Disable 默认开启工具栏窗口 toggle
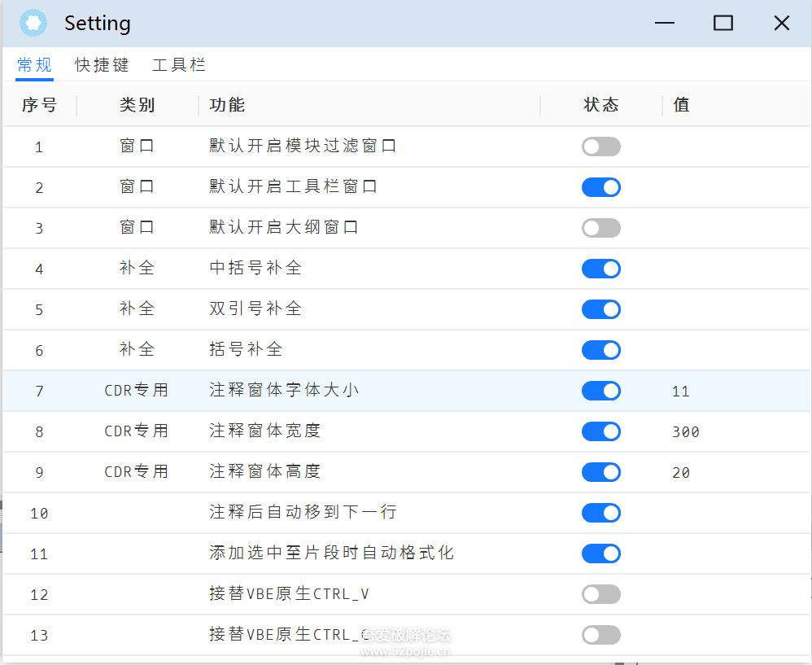Viewport: 812px width, 665px height. point(600,187)
